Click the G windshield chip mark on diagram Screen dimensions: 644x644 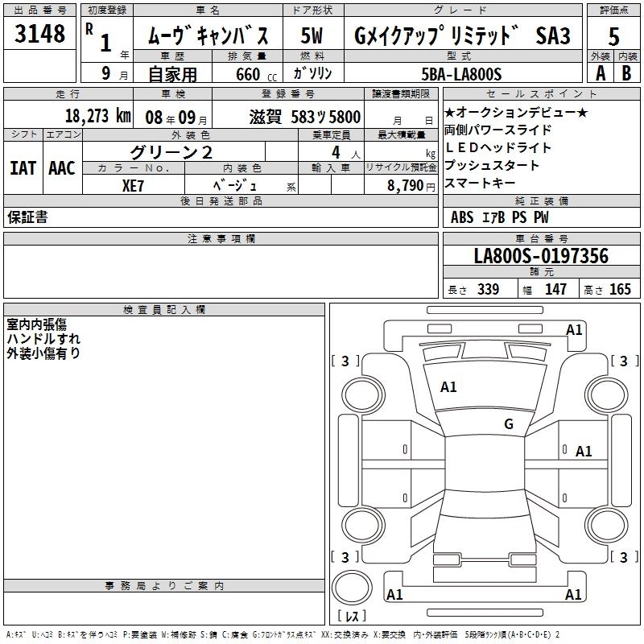click(508, 424)
